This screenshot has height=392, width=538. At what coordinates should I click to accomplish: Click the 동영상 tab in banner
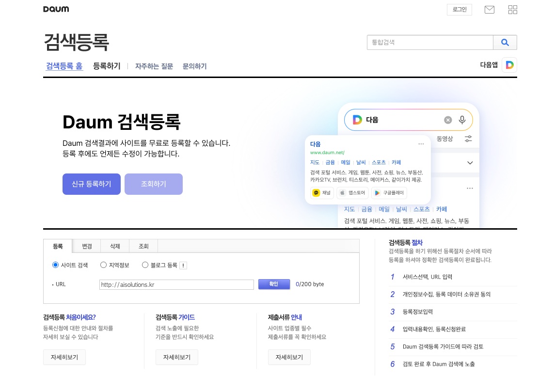(x=444, y=139)
